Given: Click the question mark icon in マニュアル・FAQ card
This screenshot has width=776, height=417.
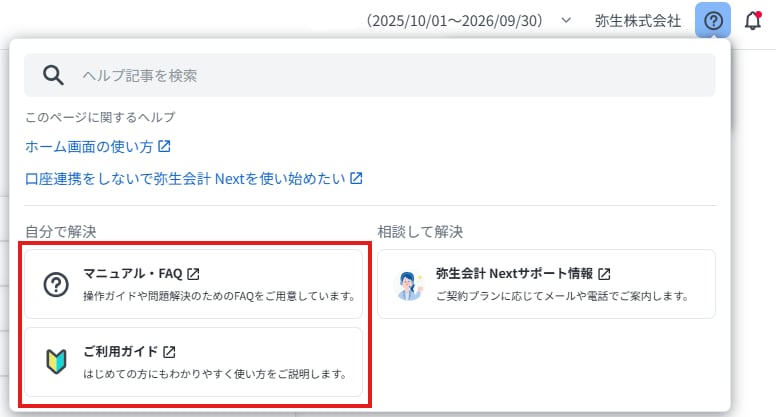Looking at the screenshot, I should [x=56, y=284].
